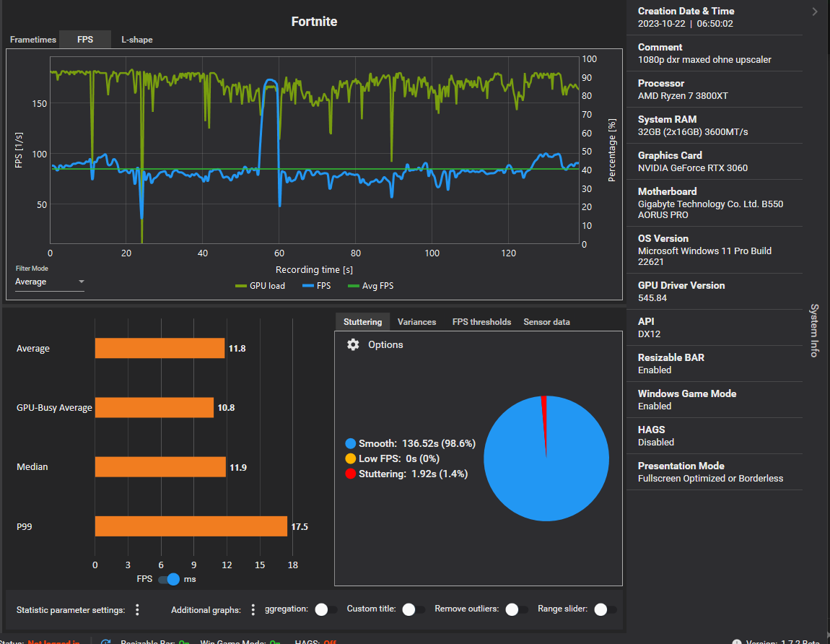Click 'Microsoft Windows 11 Pro Build' OS value

pyautogui.click(x=704, y=251)
